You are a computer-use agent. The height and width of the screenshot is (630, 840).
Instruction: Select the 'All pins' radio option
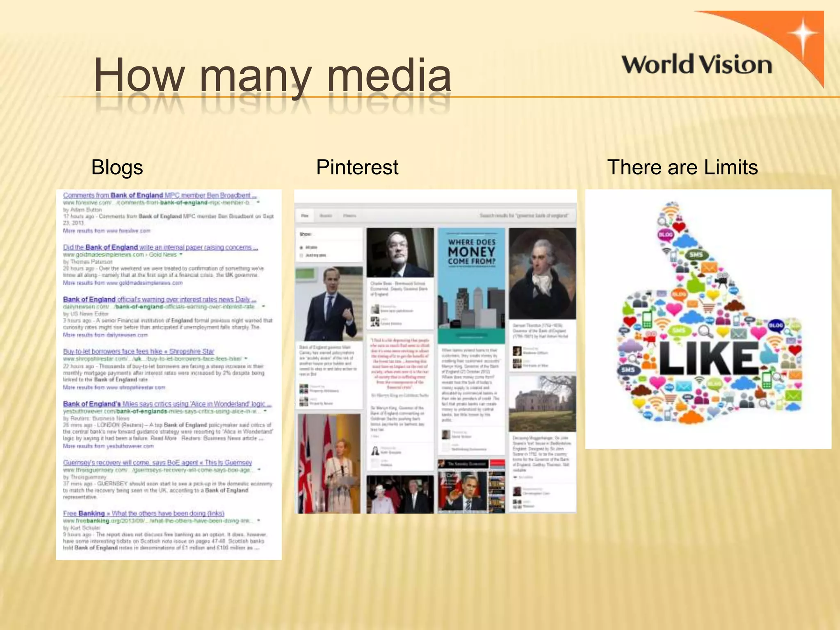[302, 247]
